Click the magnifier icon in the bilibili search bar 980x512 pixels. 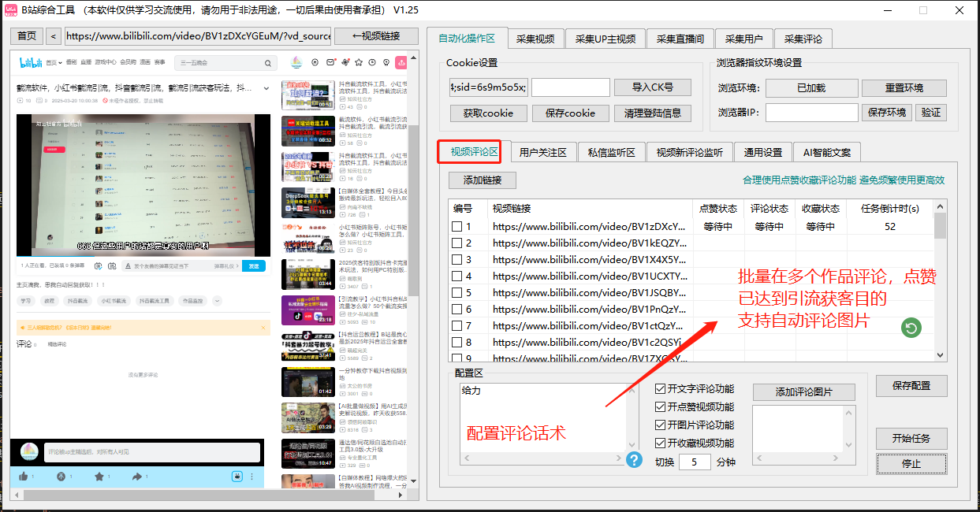(268, 62)
